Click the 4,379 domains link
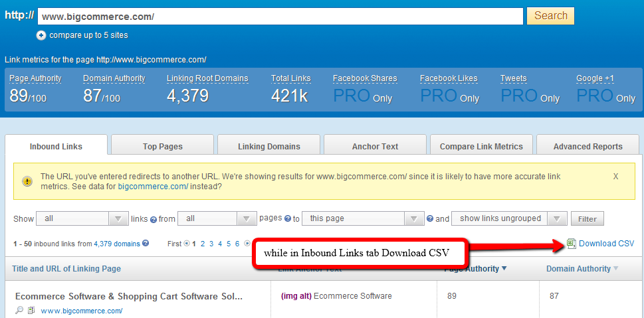 coord(117,244)
